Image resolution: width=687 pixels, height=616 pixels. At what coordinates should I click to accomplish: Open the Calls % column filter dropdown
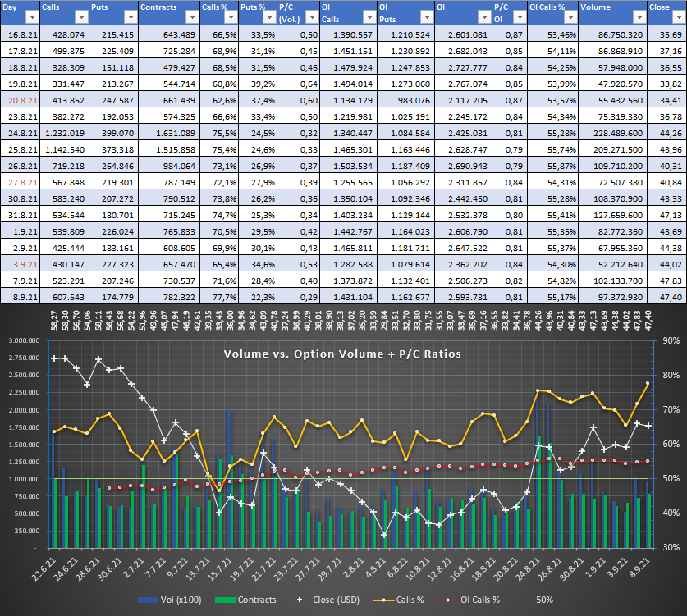tap(231, 17)
